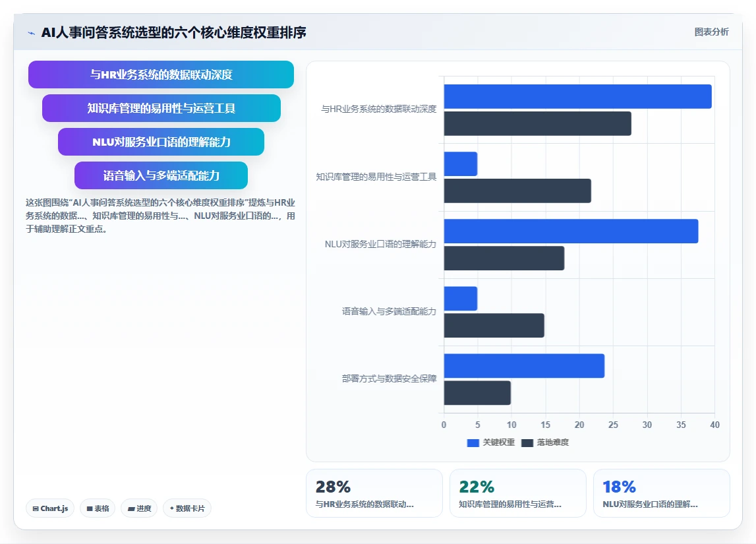Screen dimensions: 756x544
Task: Click the y-axis label 与HR业务系统的数据联动深度
Action: [x=378, y=109]
